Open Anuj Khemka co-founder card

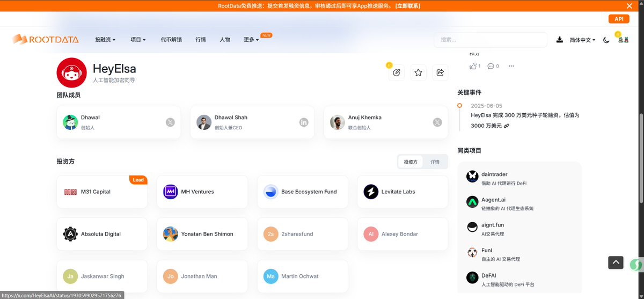click(x=386, y=122)
